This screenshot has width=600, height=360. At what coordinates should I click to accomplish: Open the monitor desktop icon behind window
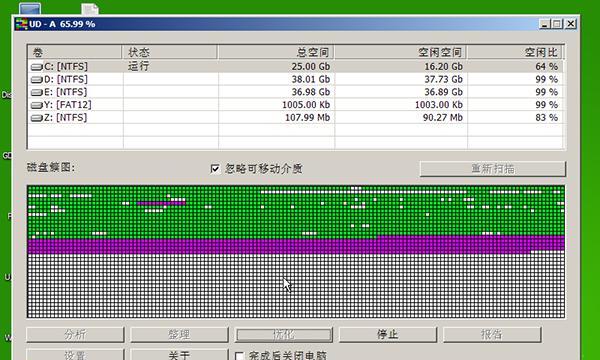pyautogui.click(x=30, y=9)
